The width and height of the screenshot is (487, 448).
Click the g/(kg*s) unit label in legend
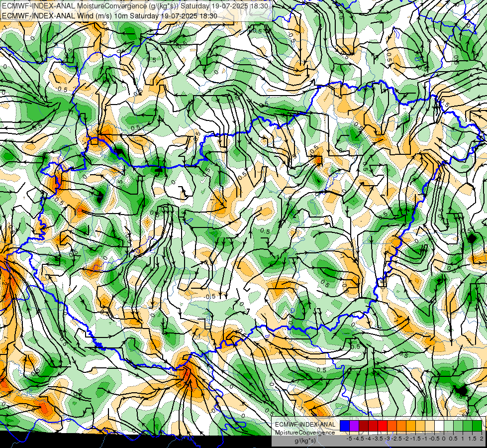click(x=305, y=441)
